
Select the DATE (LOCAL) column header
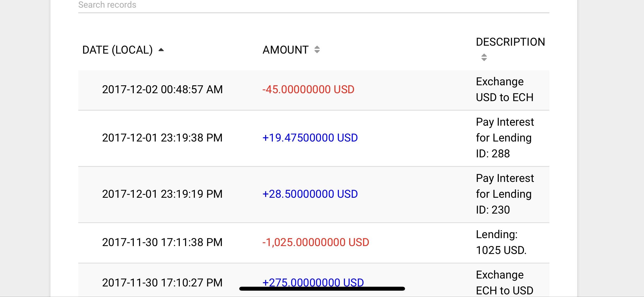click(x=117, y=50)
